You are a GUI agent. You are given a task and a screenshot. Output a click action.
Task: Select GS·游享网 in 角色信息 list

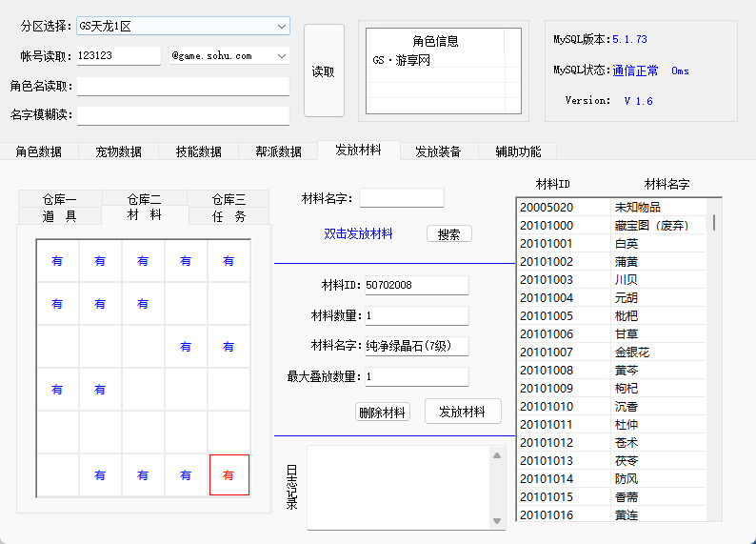(403, 60)
